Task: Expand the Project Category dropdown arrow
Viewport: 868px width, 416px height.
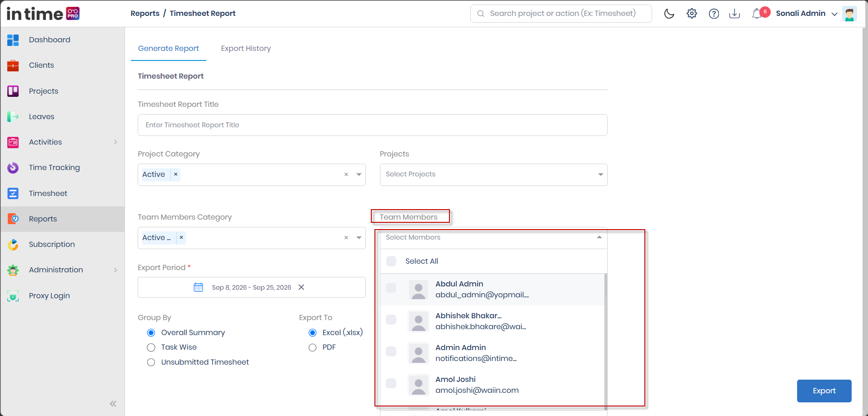Action: coord(359,175)
